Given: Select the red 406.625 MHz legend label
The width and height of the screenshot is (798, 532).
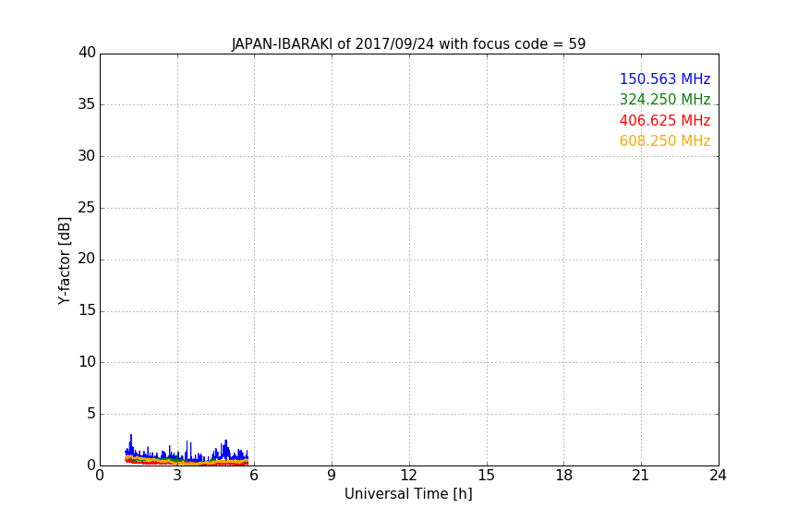Looking at the screenshot, I should (665, 121).
